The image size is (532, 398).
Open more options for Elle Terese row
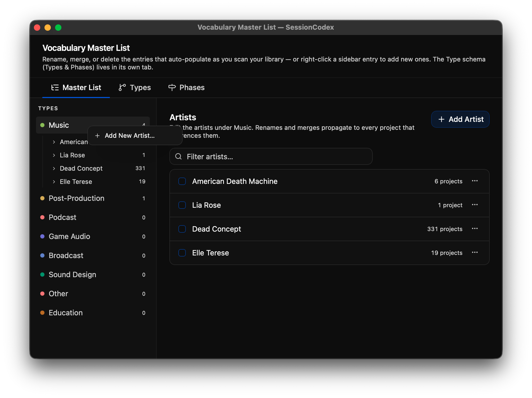pyautogui.click(x=475, y=253)
